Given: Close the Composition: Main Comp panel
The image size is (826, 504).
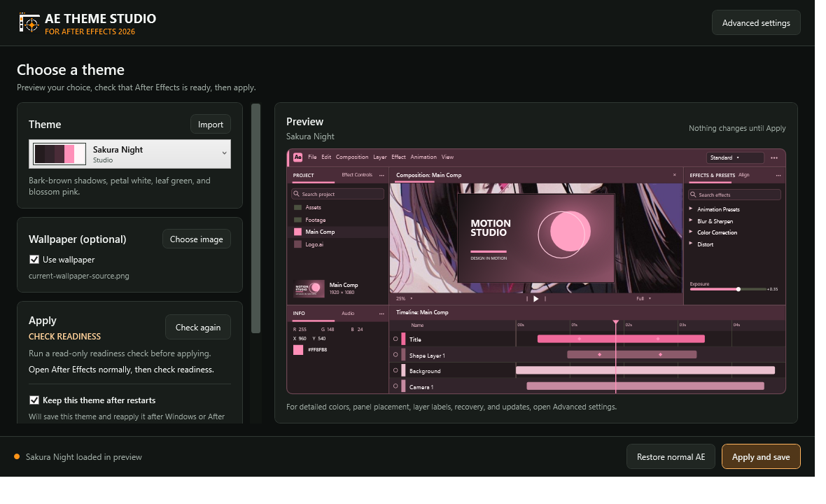Looking at the screenshot, I should click(674, 175).
